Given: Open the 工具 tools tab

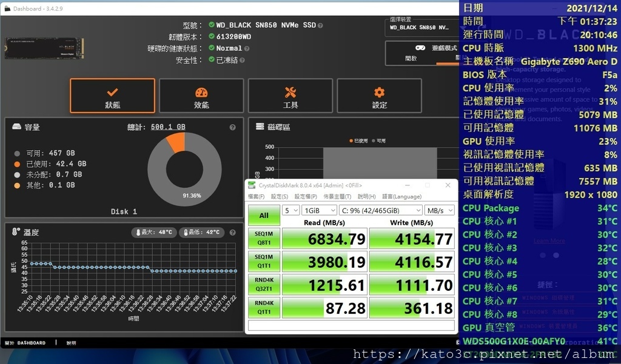Looking at the screenshot, I should click(x=290, y=96).
